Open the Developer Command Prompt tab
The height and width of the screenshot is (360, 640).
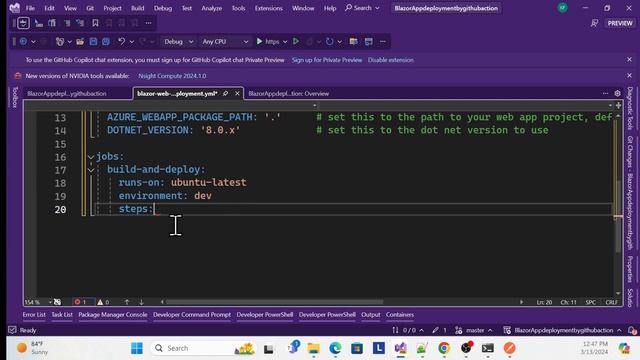tap(192, 315)
